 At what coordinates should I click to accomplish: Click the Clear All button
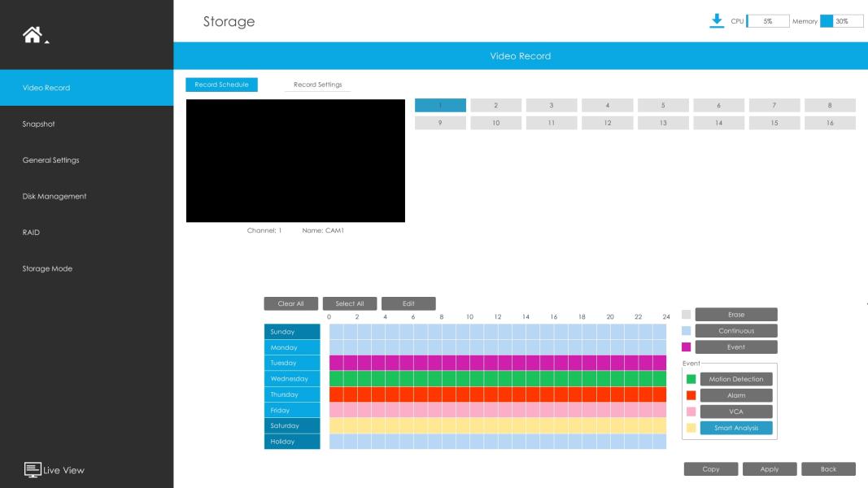[290, 303]
